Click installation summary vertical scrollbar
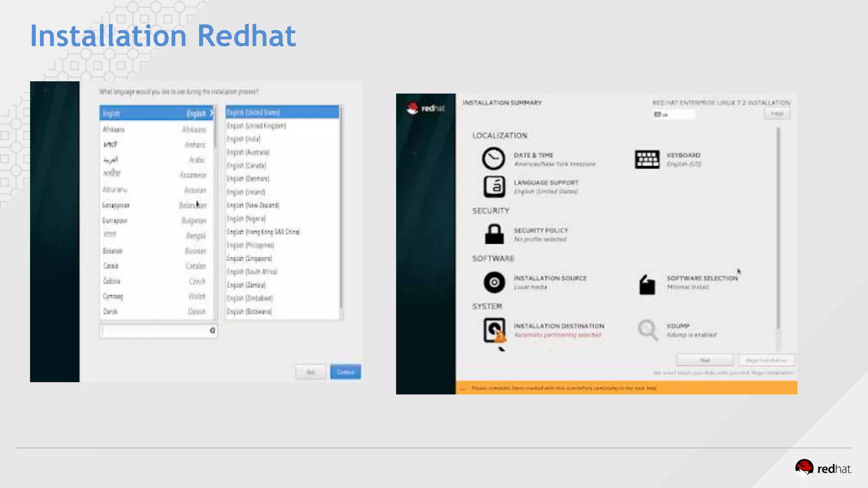The image size is (868, 488). (x=778, y=229)
